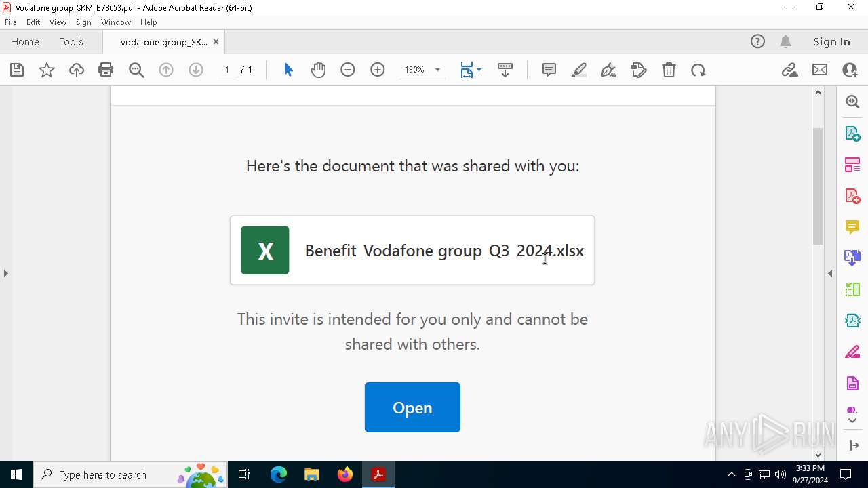Open Microsoft Edge from the taskbar
868x488 pixels.
(279, 474)
